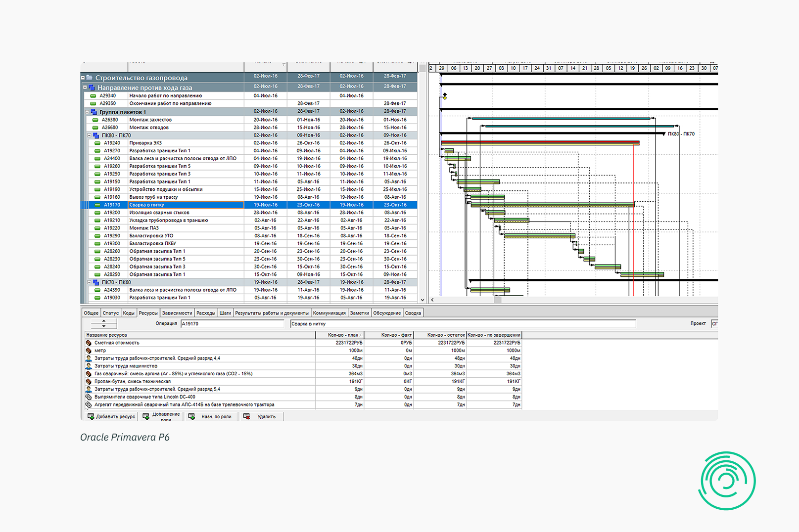Open the Статус tab
799x532 pixels.
coord(111,313)
